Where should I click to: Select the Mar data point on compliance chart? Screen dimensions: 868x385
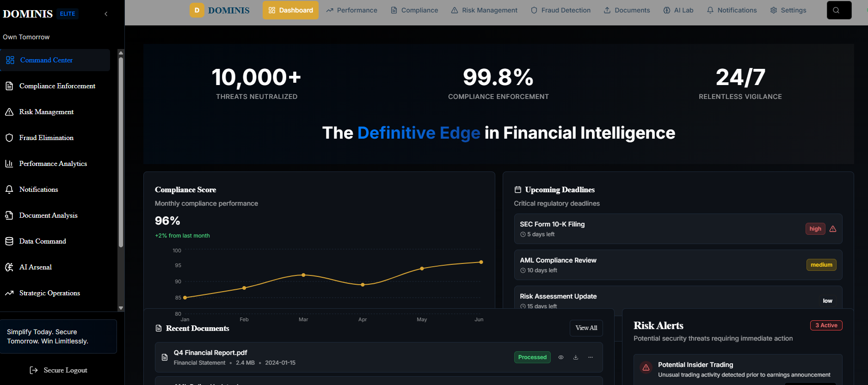coord(303,275)
